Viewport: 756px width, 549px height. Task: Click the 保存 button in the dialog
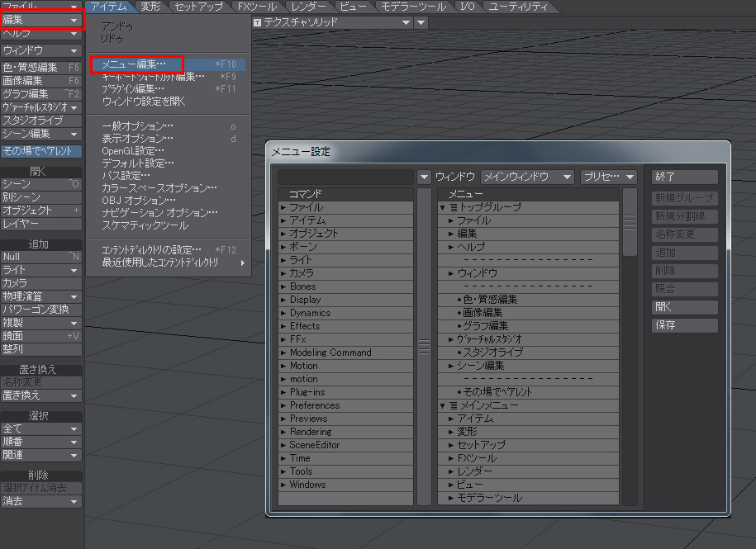coord(684,325)
